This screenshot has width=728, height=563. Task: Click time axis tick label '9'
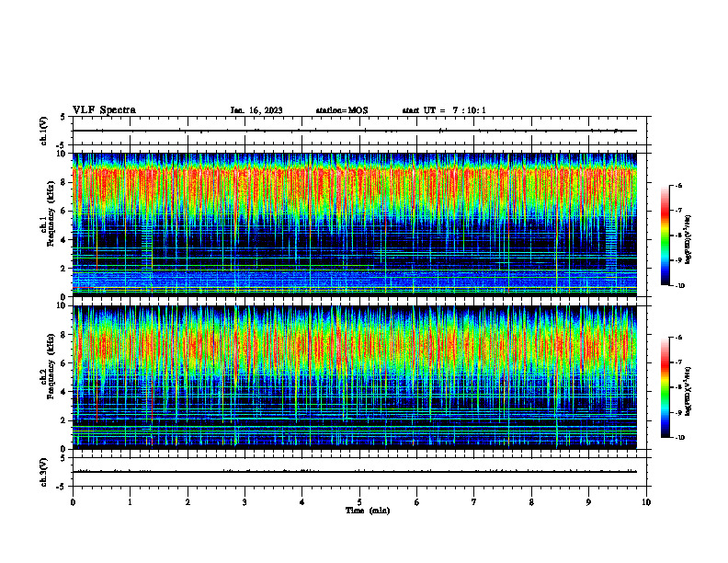pos(588,502)
